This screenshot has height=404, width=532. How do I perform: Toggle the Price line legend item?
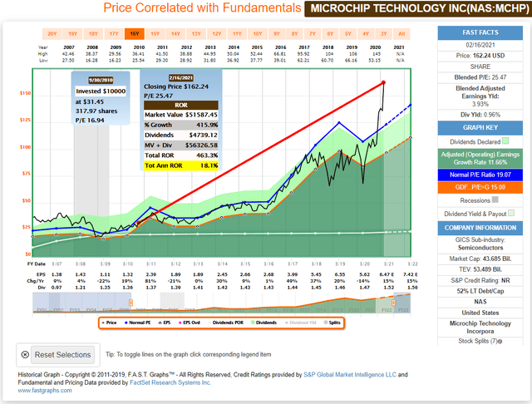(x=109, y=323)
